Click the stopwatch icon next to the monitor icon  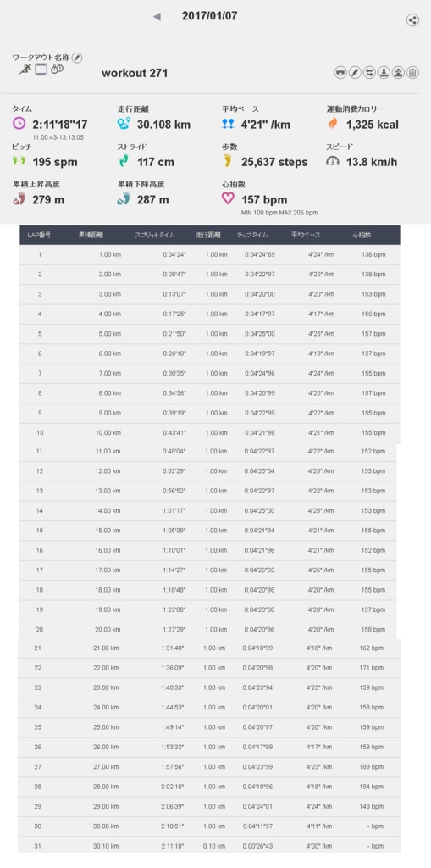[x=58, y=70]
